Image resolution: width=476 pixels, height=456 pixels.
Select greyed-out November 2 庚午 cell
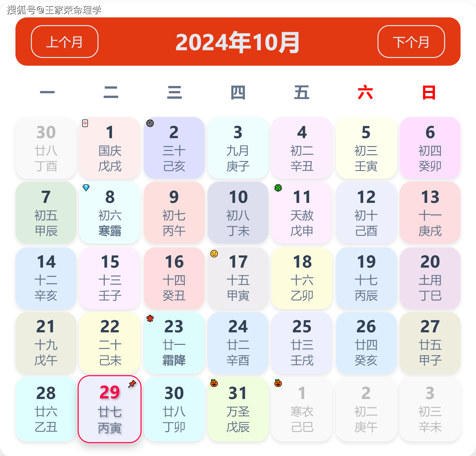pos(366,409)
